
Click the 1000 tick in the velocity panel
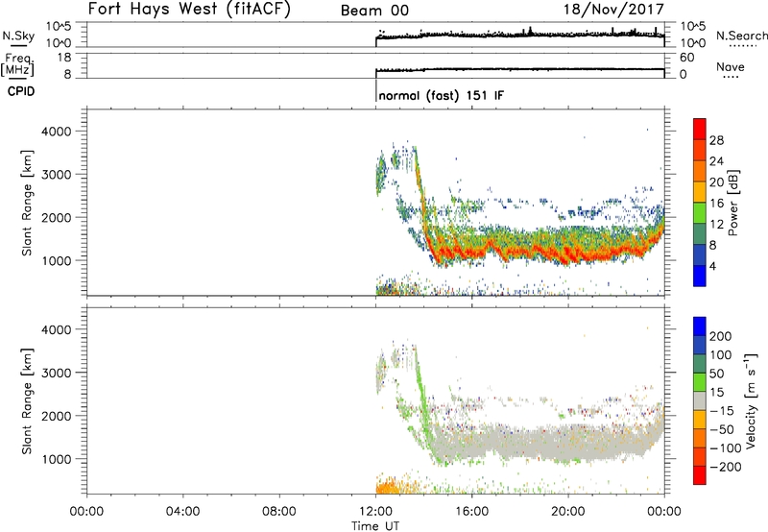tap(57, 459)
